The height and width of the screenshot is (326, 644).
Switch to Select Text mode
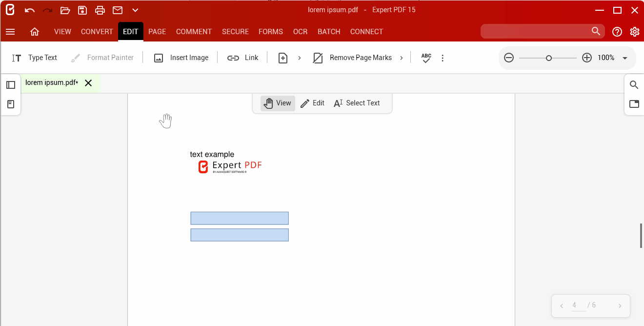(357, 103)
